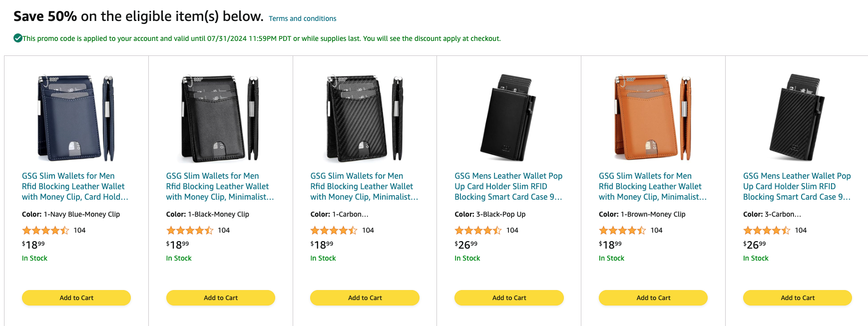This screenshot has width=868, height=326.
Task: Open the 3-Black-Pop Up wallet title link
Action: pyautogui.click(x=508, y=186)
